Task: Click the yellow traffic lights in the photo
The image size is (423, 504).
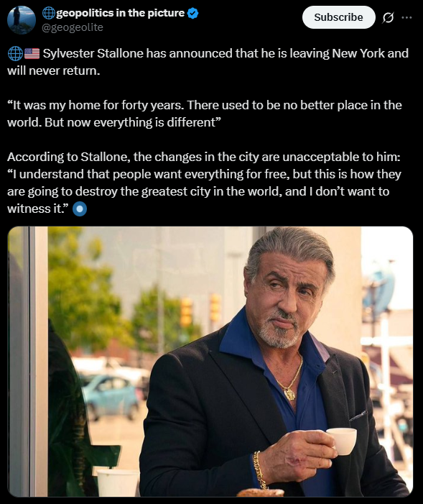Action: pyautogui.click(x=201, y=310)
